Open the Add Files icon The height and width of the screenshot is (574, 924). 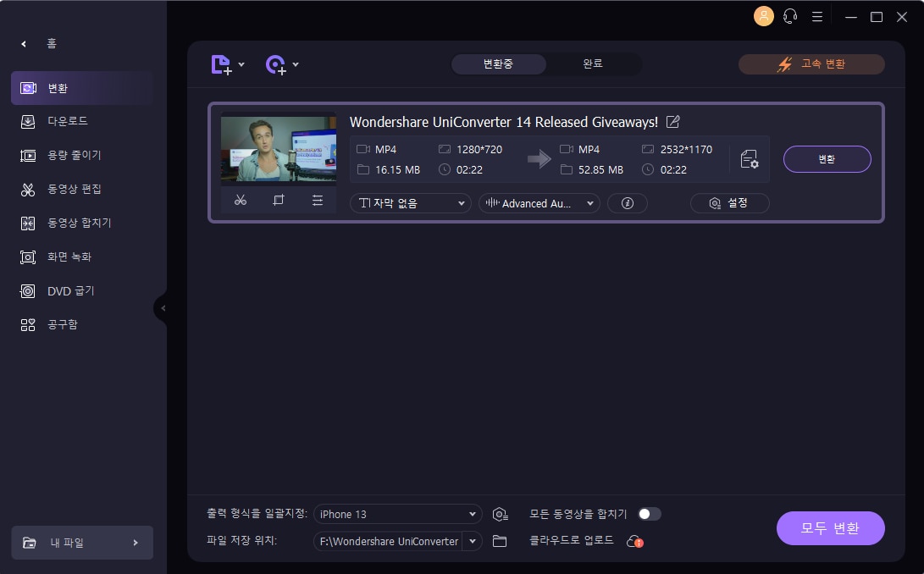[221, 65]
